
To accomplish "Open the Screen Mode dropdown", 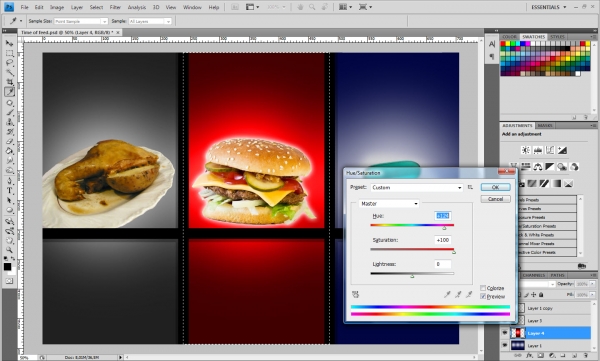I will (x=365, y=7).
